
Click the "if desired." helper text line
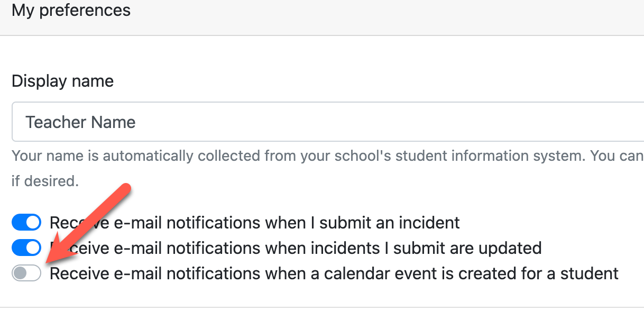(x=45, y=181)
